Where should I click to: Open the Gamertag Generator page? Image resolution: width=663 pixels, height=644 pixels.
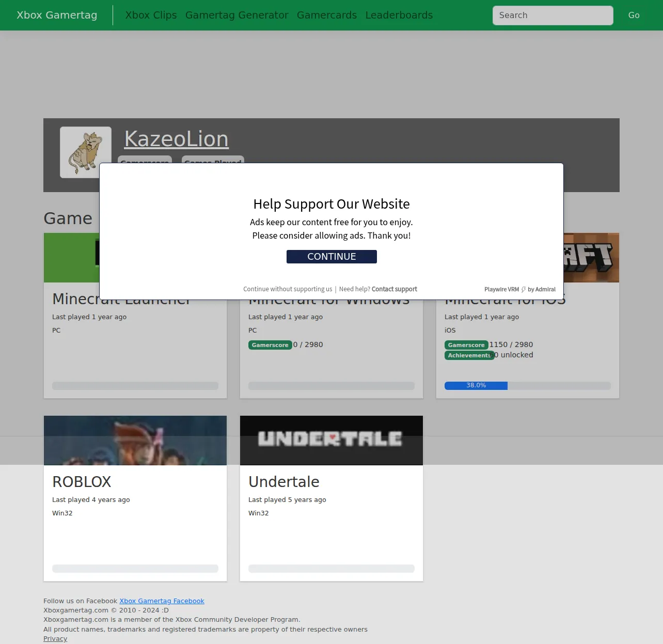[237, 15]
